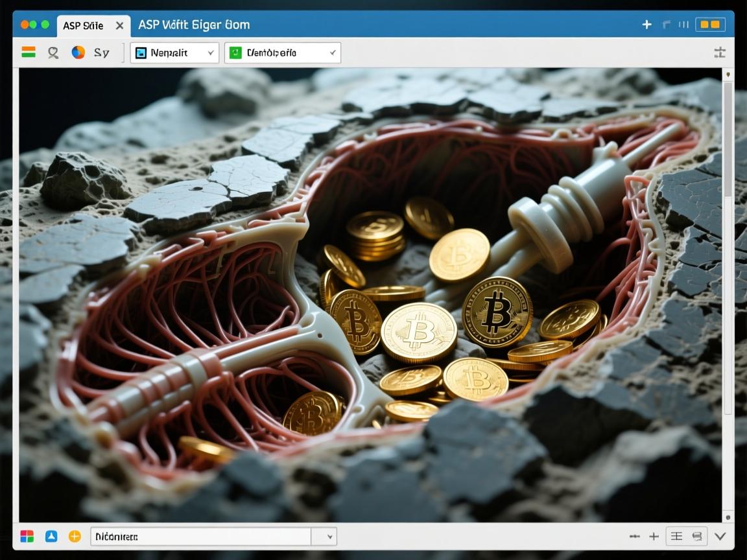Click the orange-blue circular browser icon
Viewport: 747px width, 560px height.
[78, 52]
